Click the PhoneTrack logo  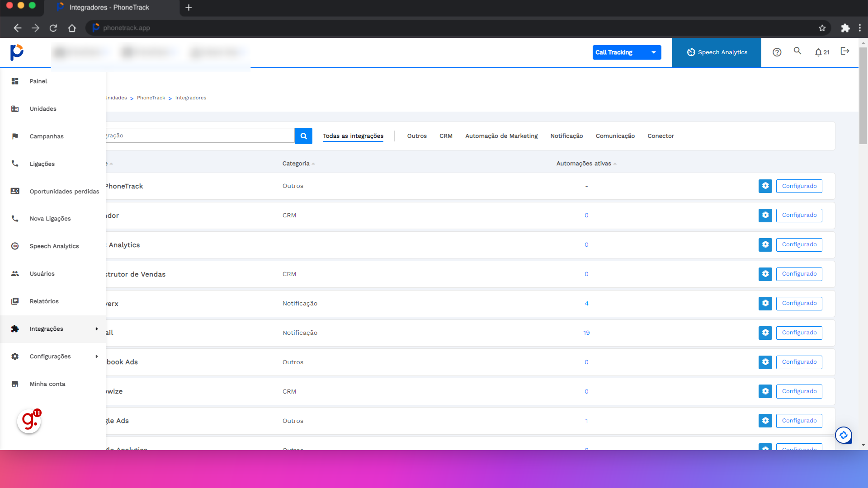click(x=17, y=52)
